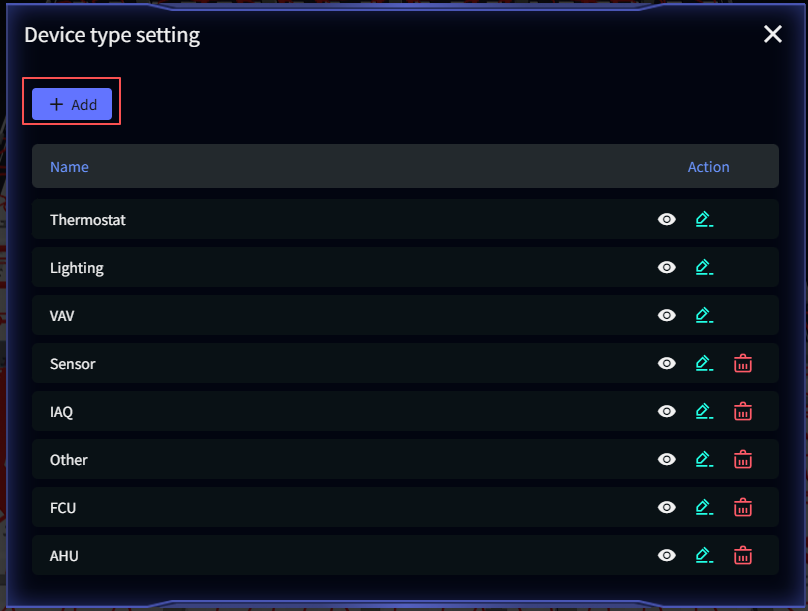Edit the IAQ device type
The image size is (808, 611).
pos(704,411)
